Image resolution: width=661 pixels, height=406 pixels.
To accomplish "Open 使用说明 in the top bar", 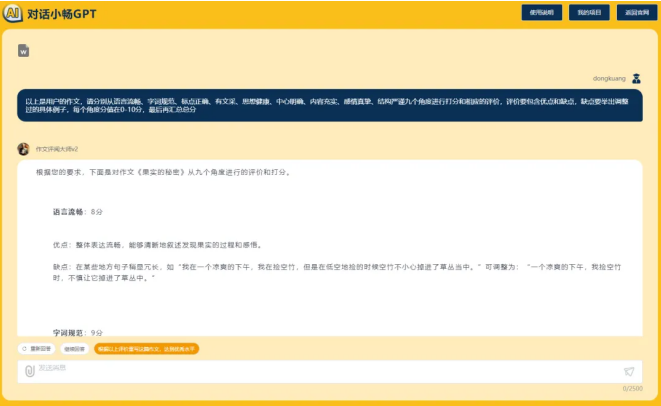I will (x=541, y=13).
